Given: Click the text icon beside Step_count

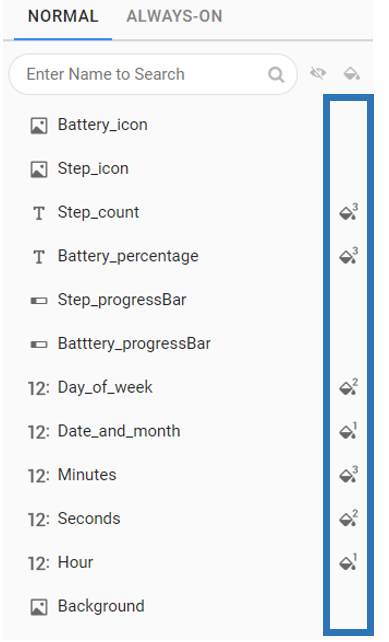Looking at the screenshot, I should tap(39, 213).
